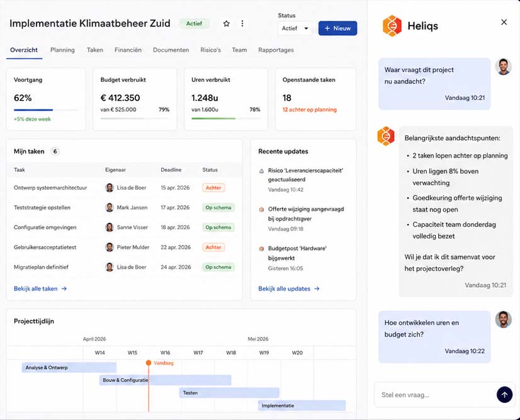The height and width of the screenshot is (420, 520).
Task: Click the 'Achter' status badge for Gebruikersacceptatietest
Action: coord(213,247)
